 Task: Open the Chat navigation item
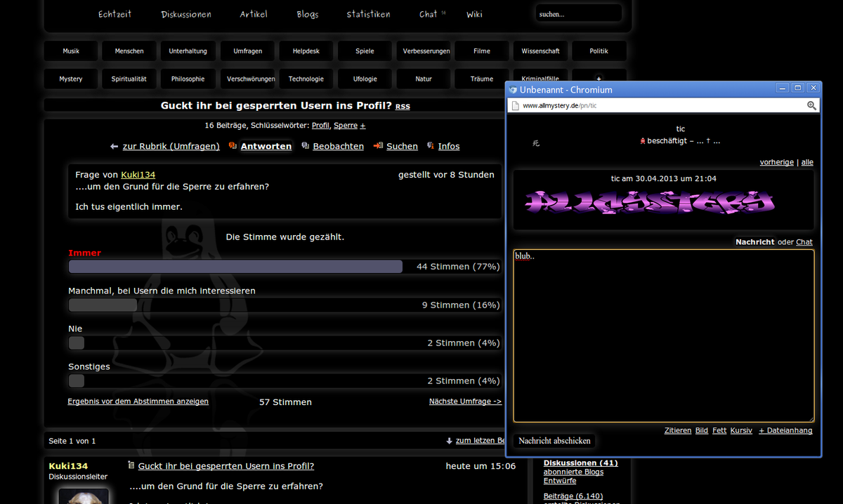(x=429, y=14)
